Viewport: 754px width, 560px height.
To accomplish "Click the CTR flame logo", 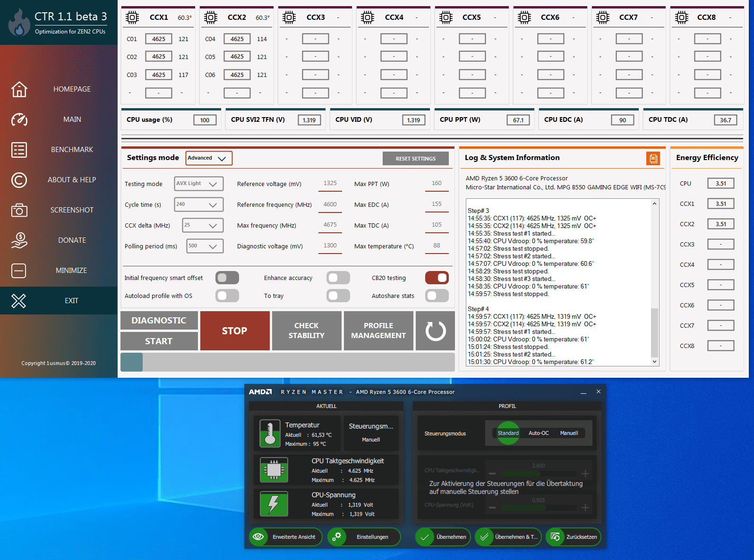I will tap(19, 22).
